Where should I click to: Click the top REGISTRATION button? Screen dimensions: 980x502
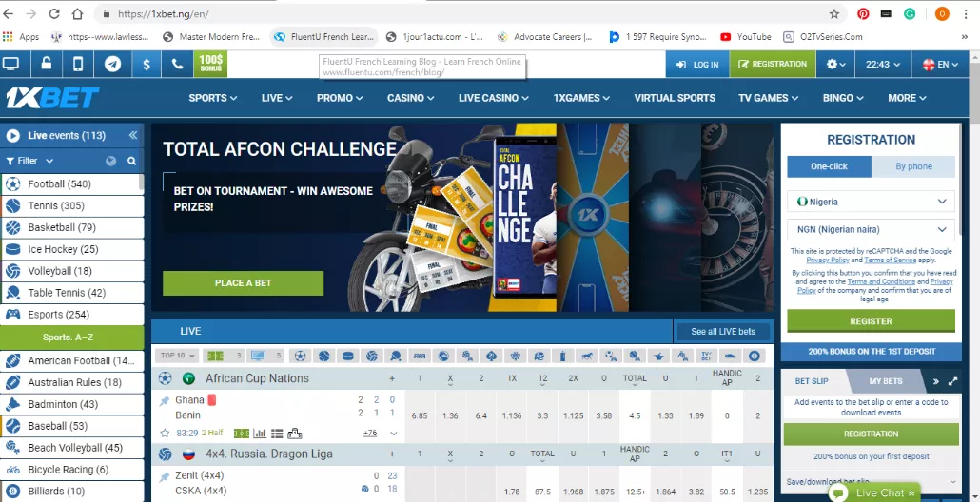773,65
